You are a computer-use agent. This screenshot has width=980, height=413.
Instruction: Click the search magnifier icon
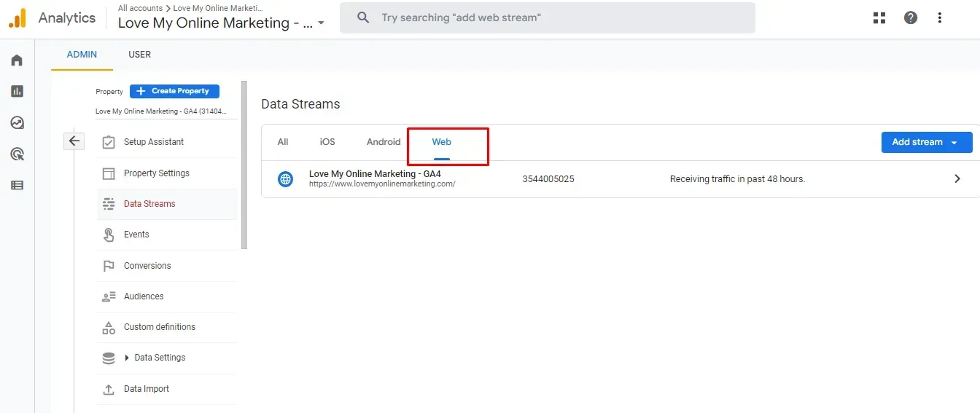pos(364,17)
